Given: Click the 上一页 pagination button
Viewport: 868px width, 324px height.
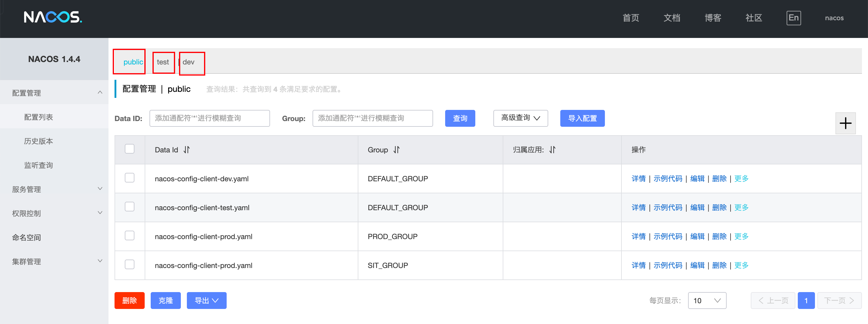Looking at the screenshot, I should tap(773, 301).
